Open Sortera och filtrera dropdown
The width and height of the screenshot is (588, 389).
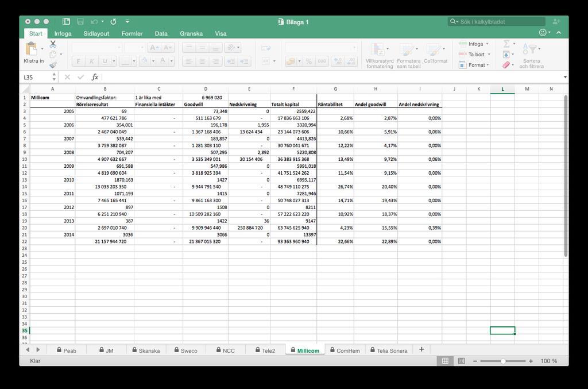(531, 55)
